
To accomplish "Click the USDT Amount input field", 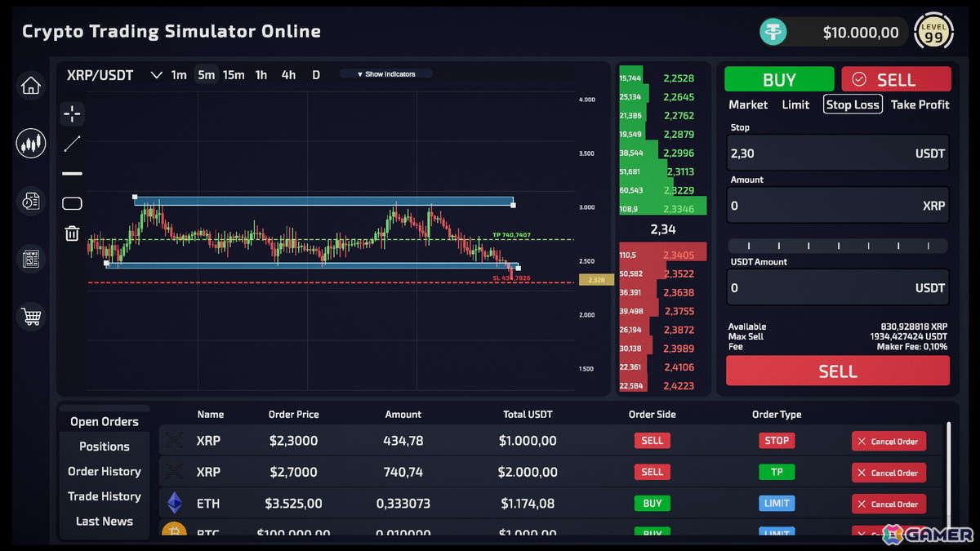I will click(x=838, y=287).
